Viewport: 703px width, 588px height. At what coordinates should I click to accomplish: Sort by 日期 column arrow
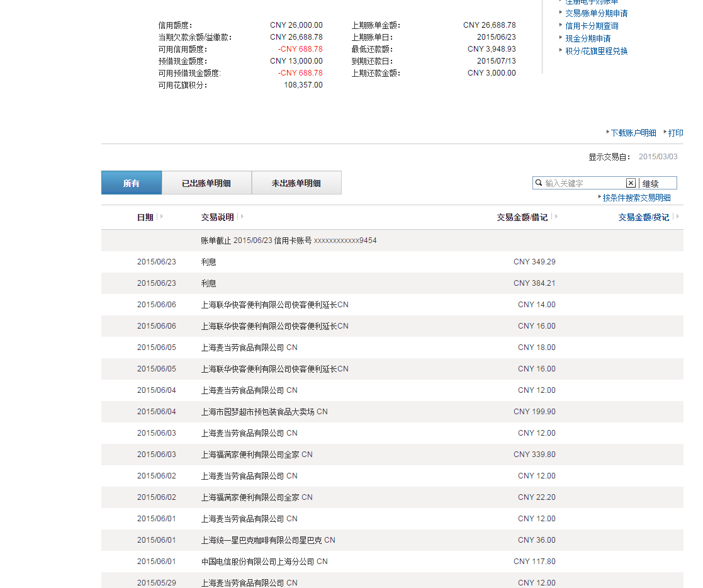click(x=161, y=217)
